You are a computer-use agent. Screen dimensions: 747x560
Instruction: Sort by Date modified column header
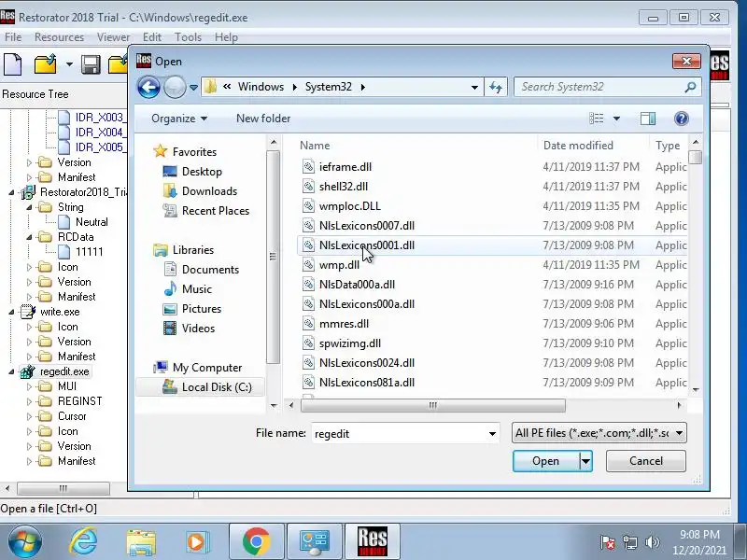tap(578, 146)
